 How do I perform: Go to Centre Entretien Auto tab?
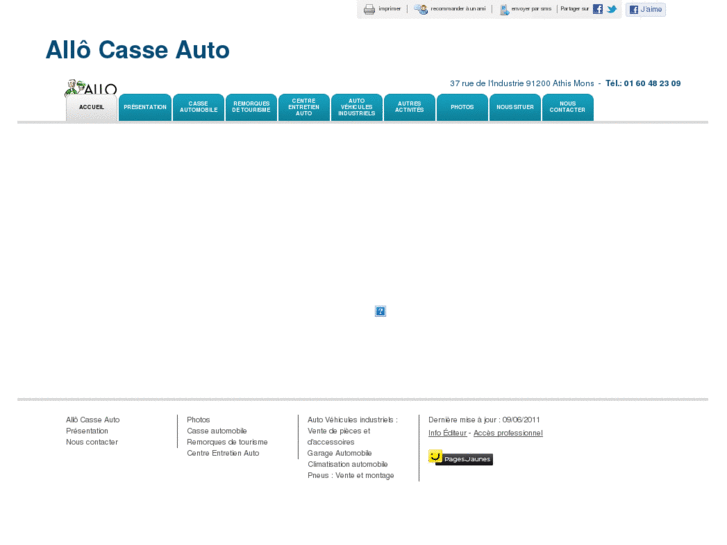point(304,108)
